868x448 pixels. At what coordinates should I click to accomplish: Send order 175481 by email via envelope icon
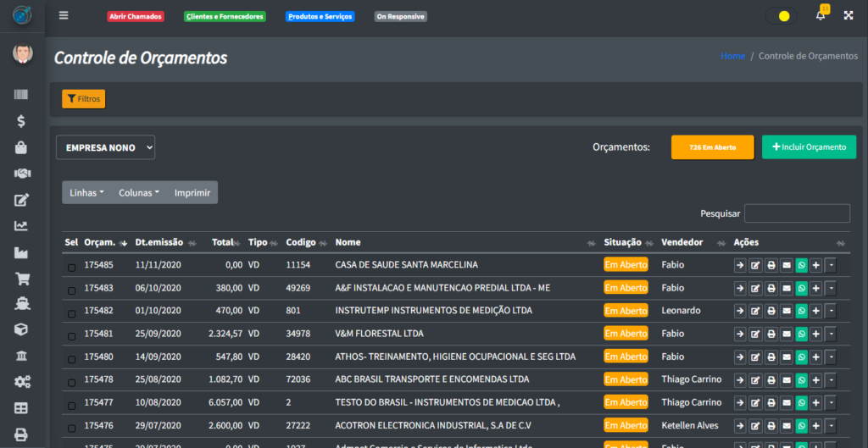(786, 334)
